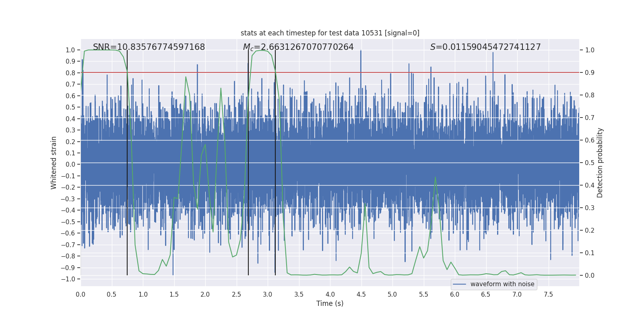
Task: Click the x-axis tick label 5.0
Action: pyautogui.click(x=392, y=294)
